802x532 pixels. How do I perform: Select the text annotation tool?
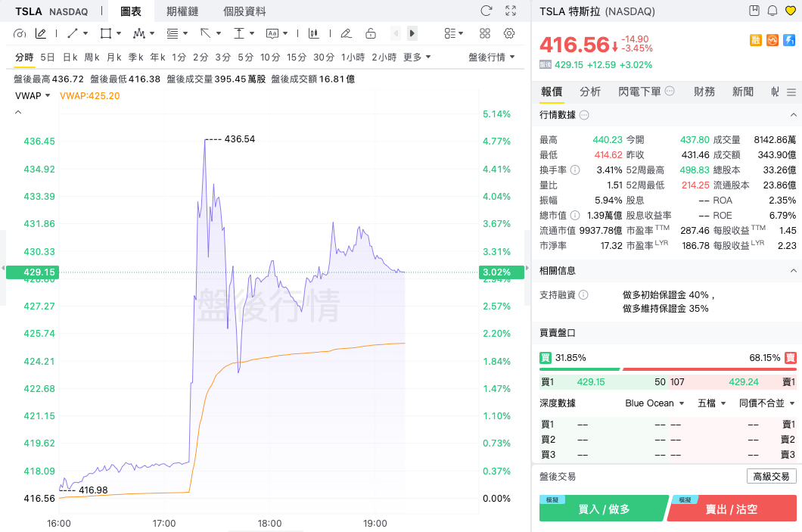[272, 34]
